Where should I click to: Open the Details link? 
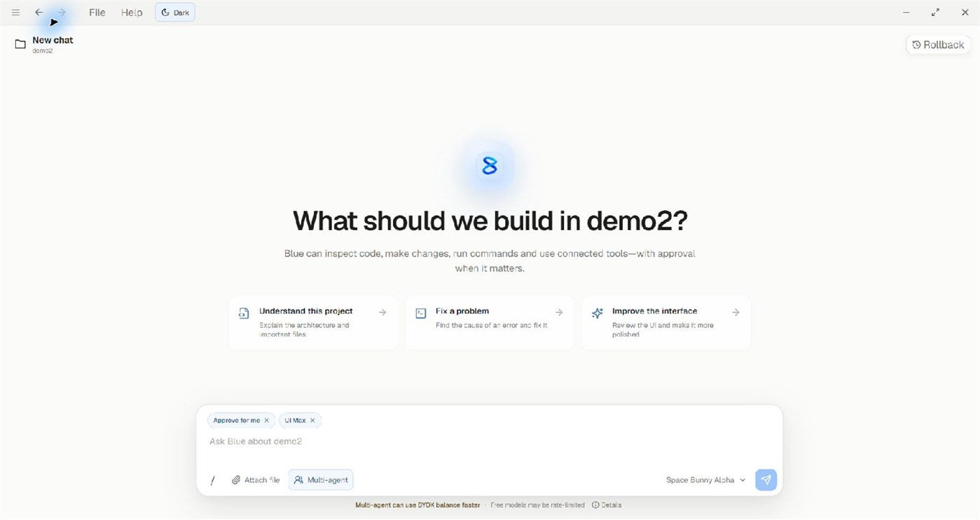tap(607, 505)
